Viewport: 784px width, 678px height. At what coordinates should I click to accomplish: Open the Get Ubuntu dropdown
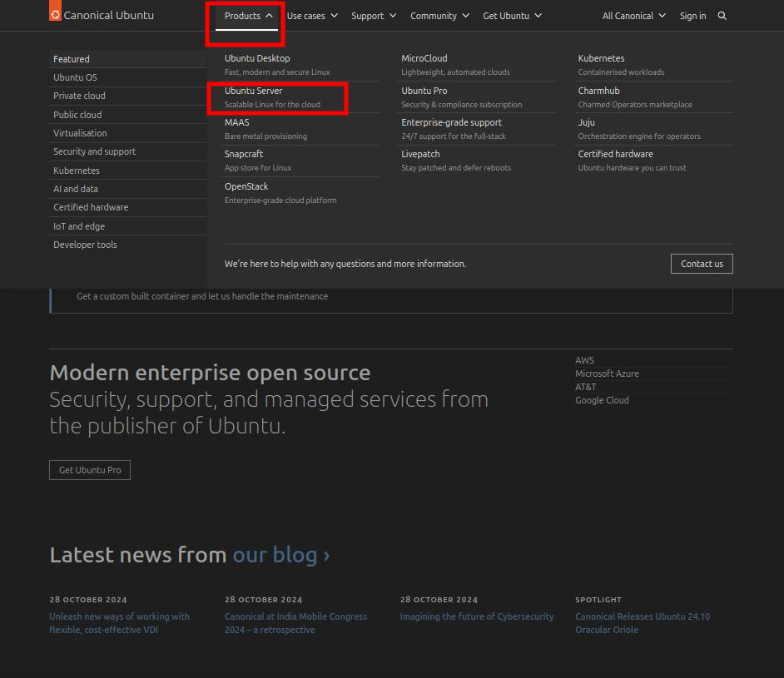pyautogui.click(x=512, y=16)
